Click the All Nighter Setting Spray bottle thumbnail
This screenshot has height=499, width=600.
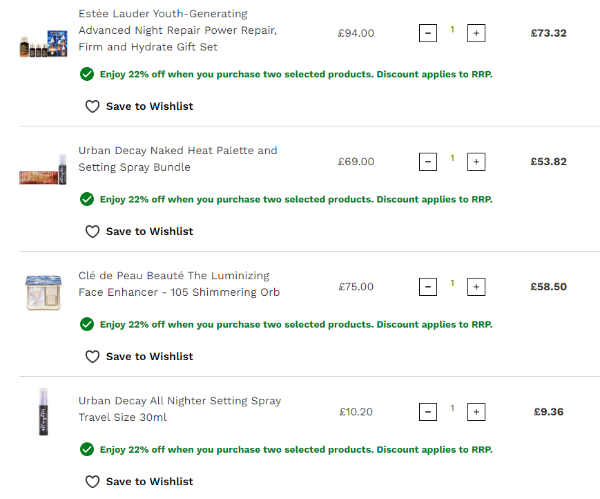coord(43,411)
